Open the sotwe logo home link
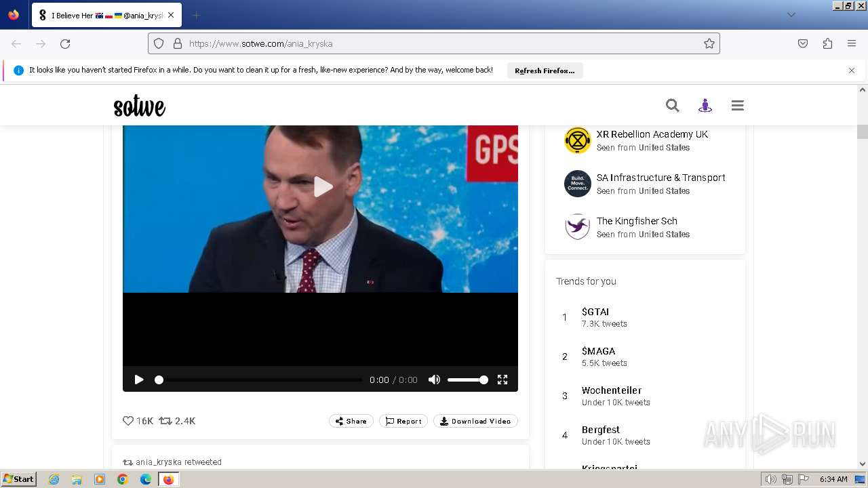The height and width of the screenshot is (488, 868). [139, 106]
